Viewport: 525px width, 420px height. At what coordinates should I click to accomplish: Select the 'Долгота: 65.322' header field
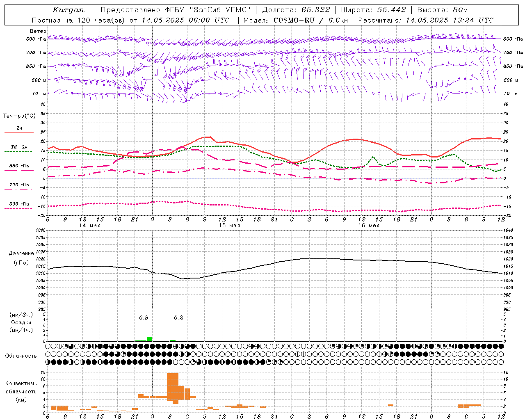296,10
